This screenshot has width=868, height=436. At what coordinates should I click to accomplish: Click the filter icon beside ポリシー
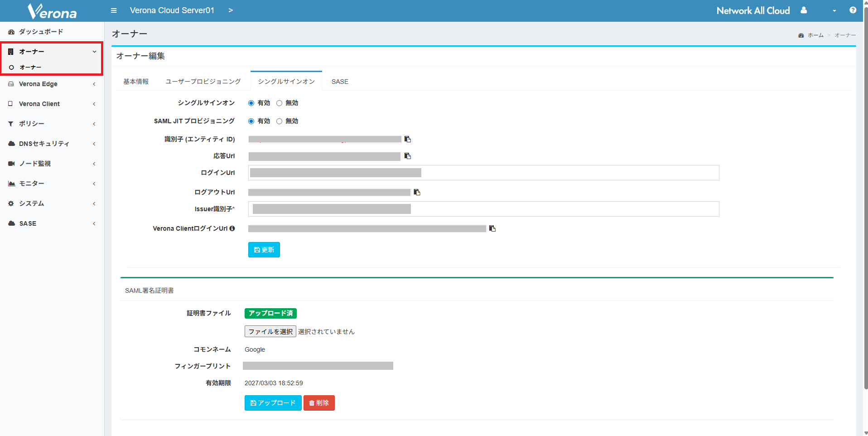pyautogui.click(x=11, y=124)
